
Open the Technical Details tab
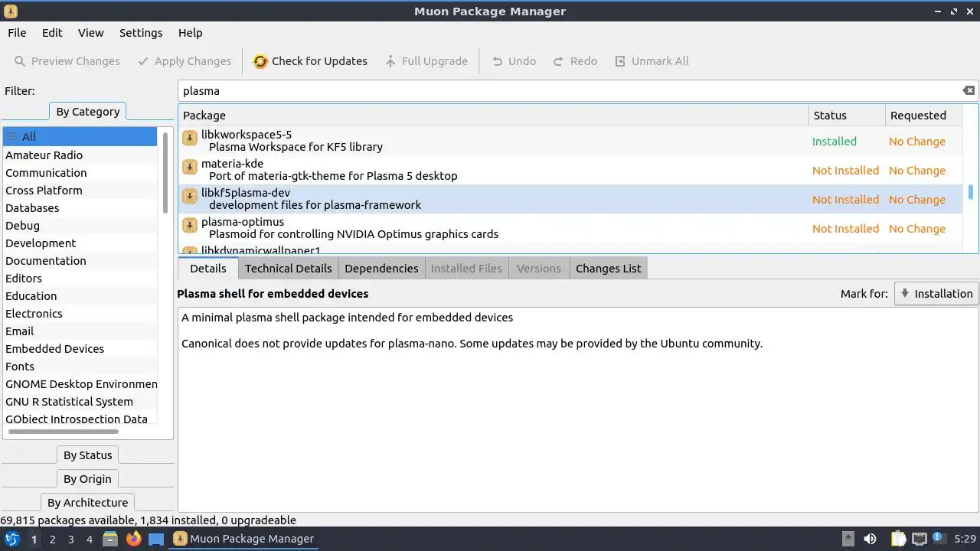[288, 269]
